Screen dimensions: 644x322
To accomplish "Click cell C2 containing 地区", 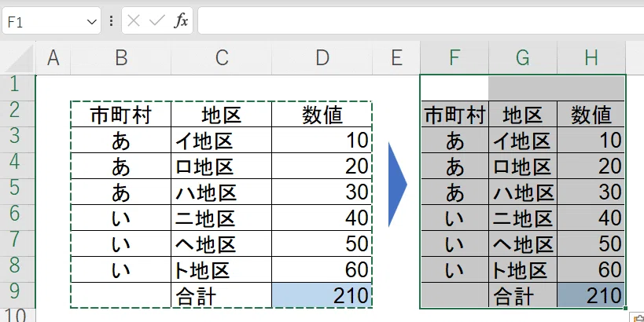I will pyautogui.click(x=222, y=114).
